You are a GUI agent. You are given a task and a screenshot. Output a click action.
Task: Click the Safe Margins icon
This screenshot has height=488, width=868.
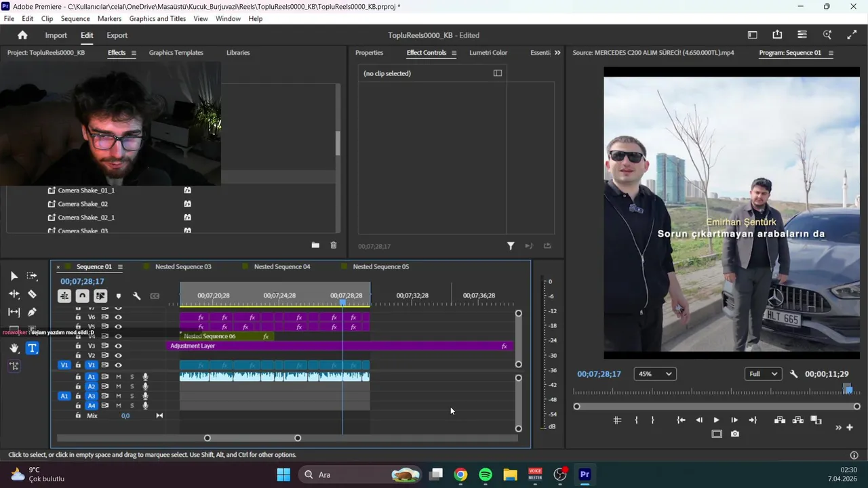coord(717,434)
